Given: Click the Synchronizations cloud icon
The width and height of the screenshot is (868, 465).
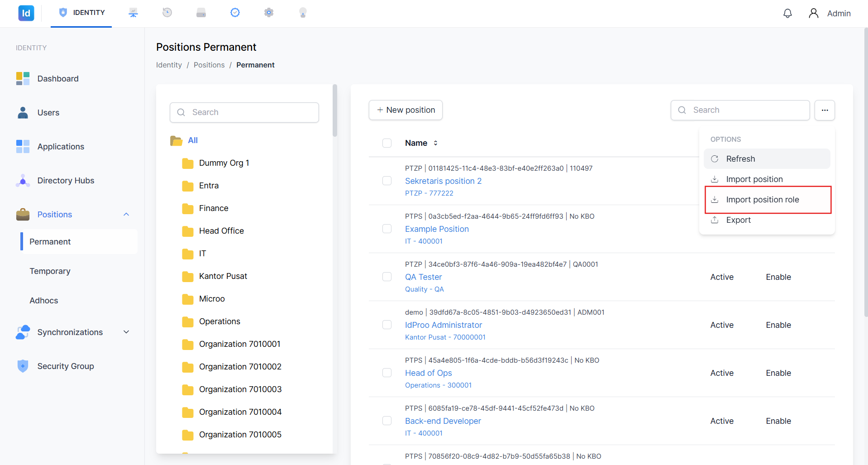Looking at the screenshot, I should [23, 332].
